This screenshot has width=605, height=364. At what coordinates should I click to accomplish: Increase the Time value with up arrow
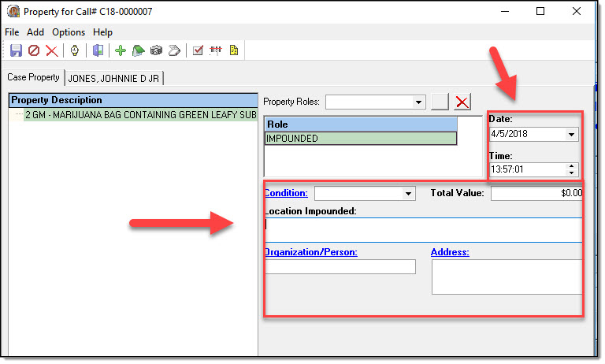[572, 165]
